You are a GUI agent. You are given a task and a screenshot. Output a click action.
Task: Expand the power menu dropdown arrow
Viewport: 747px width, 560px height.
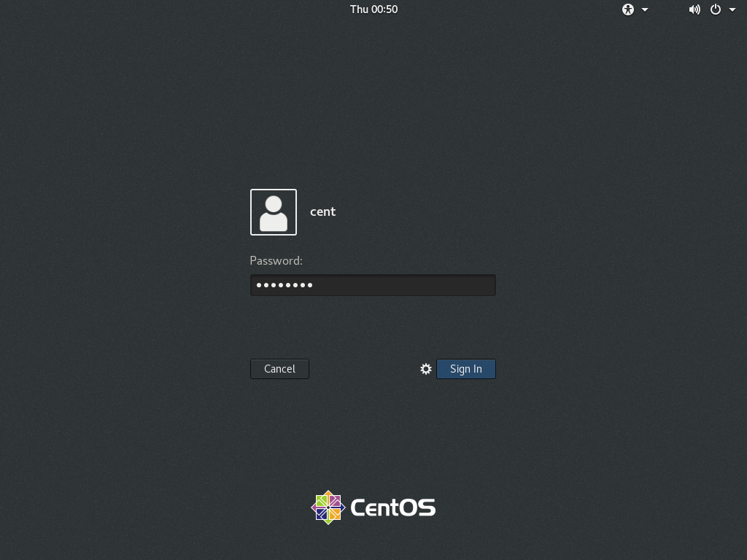click(x=732, y=9)
